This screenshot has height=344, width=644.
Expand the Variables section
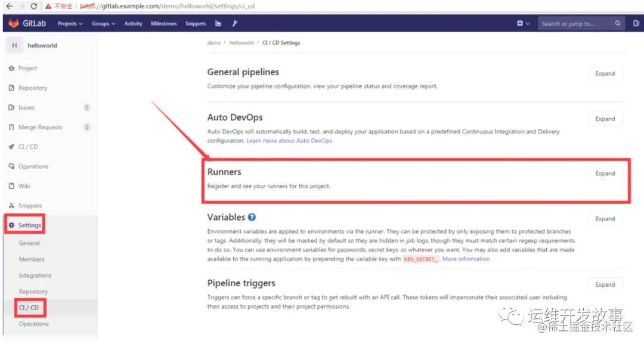coord(605,219)
